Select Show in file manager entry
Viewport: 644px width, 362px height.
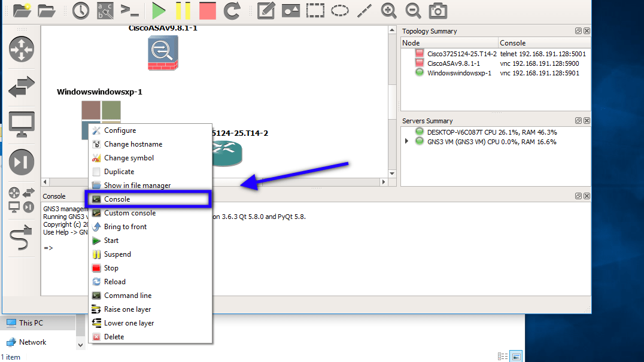point(151,185)
